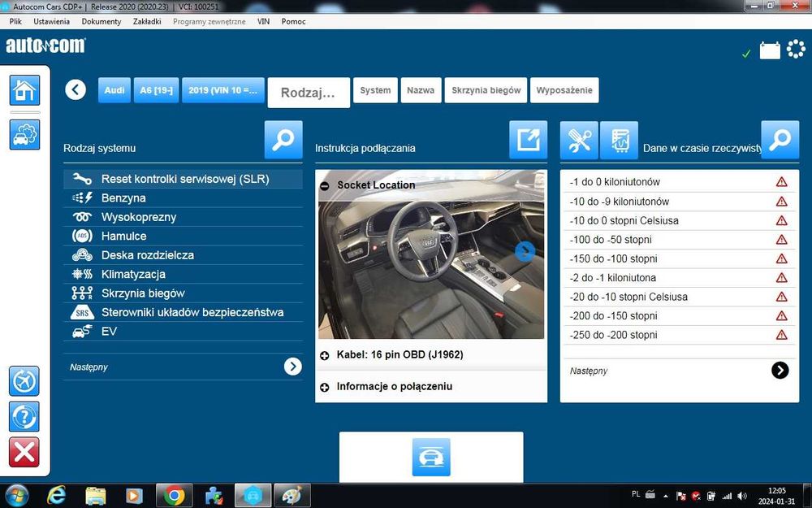Image resolution: width=812 pixels, height=508 pixels.
Task: Select Benzyna system type
Action: pyautogui.click(x=183, y=198)
